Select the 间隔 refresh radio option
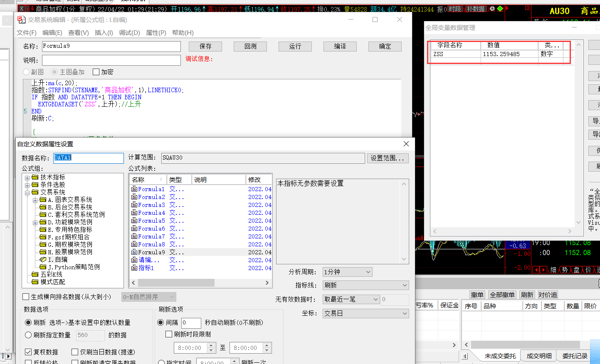Image resolution: width=600 pixels, height=364 pixels. [160, 322]
